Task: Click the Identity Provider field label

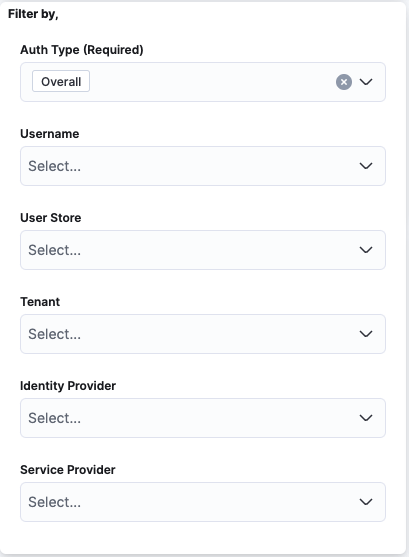Action: point(68,385)
